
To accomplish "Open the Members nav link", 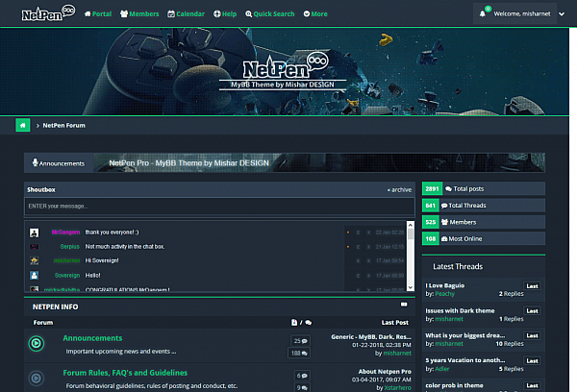I will click(139, 14).
